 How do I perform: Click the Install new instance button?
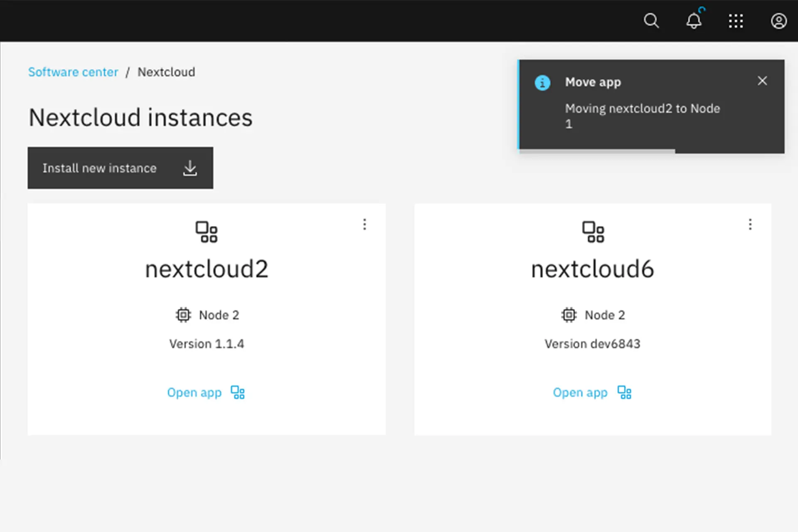pos(121,168)
